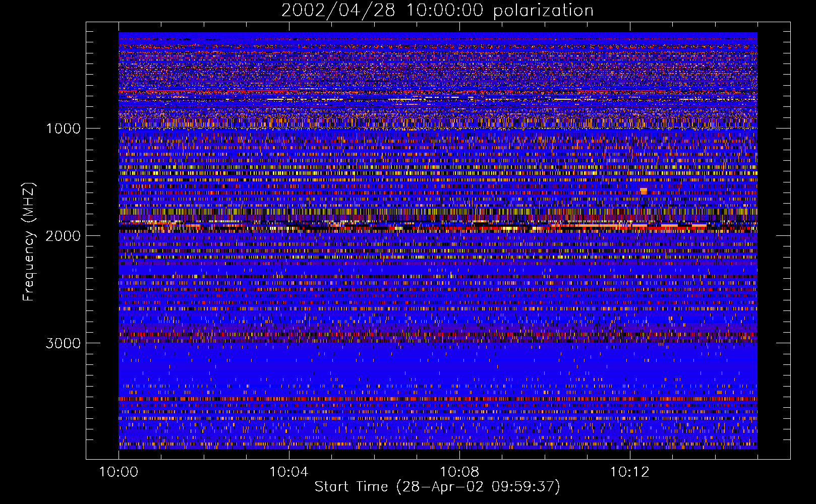This screenshot has width=816, height=504.
Task: Select the "Frequency (MHZ)" axis label
Action: (29, 242)
